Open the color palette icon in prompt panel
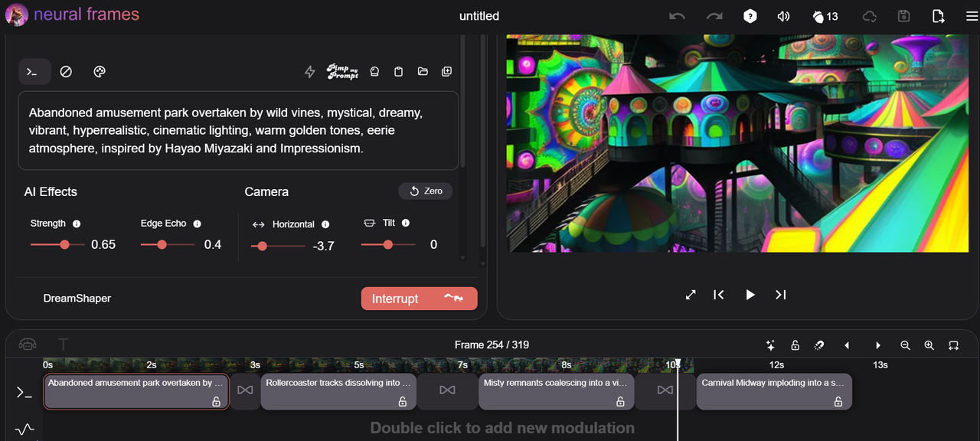This screenshot has height=441, width=980. pos(99,71)
